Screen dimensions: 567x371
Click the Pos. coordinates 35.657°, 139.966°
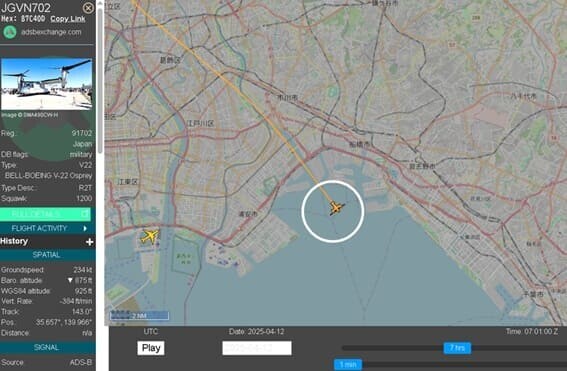tap(63, 322)
